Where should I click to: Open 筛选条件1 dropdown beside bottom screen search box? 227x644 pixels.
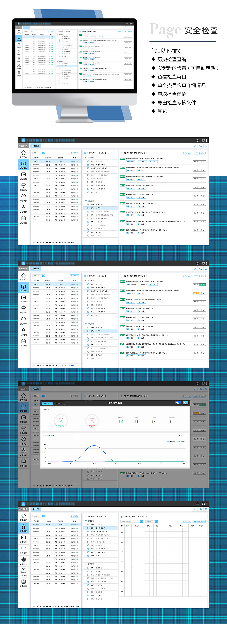(152, 522)
